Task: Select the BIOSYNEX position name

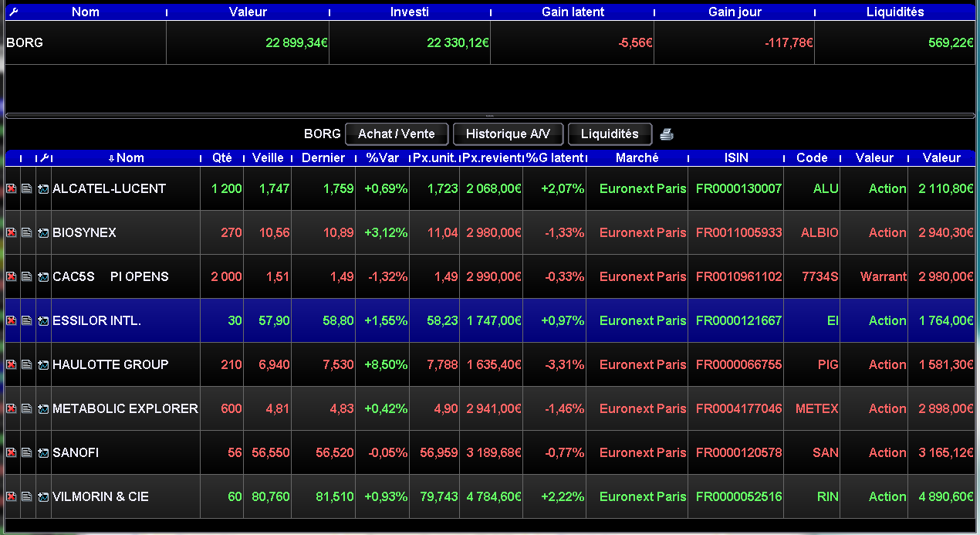Action: (x=84, y=232)
